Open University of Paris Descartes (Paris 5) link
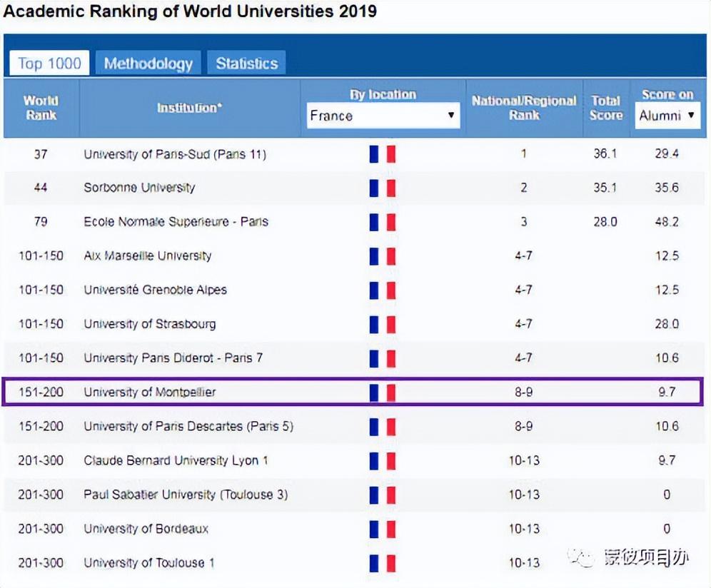 click(188, 426)
